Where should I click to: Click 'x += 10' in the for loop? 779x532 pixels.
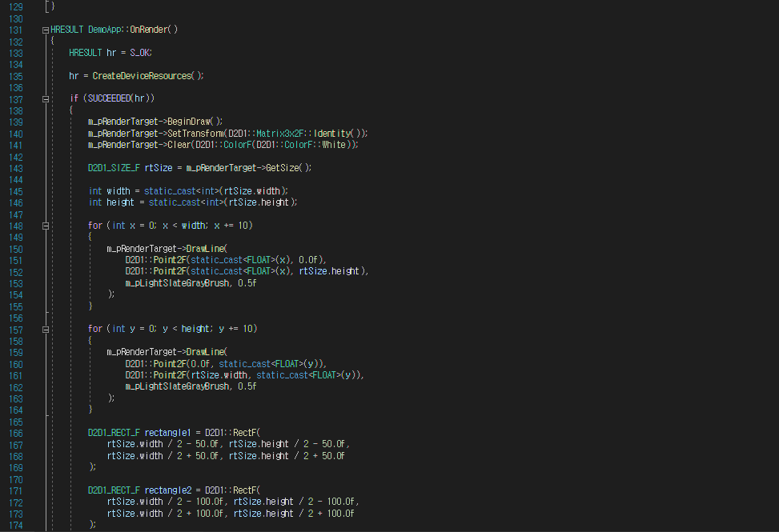pyautogui.click(x=231, y=226)
